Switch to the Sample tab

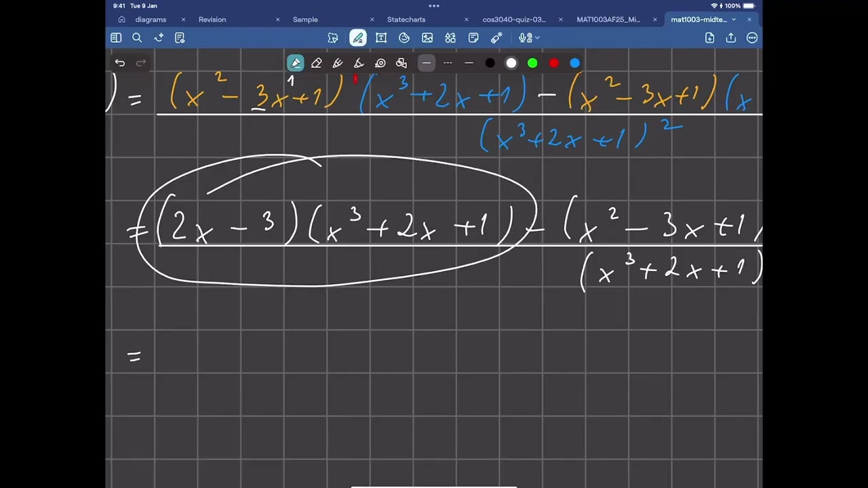pyautogui.click(x=305, y=20)
